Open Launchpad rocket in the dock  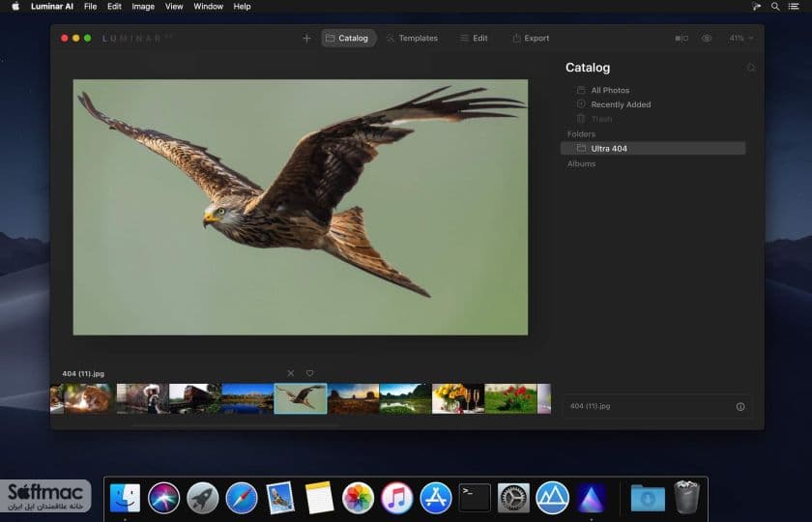(x=202, y=498)
